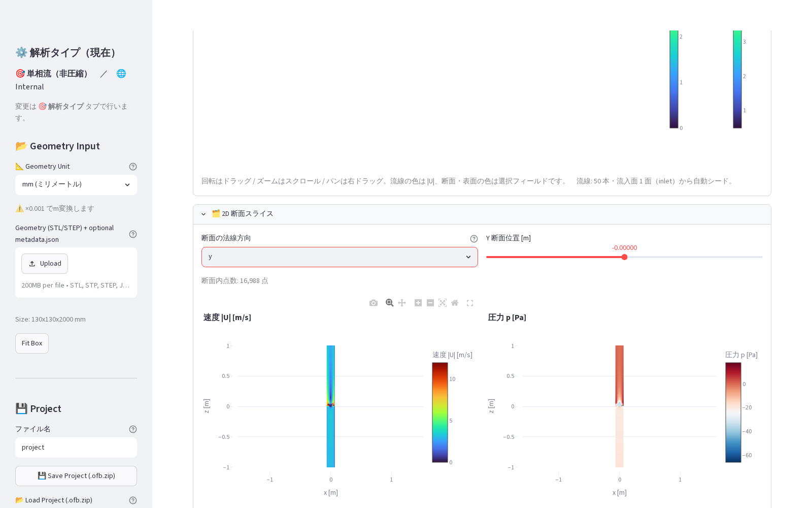This screenshot has width=812, height=508.
Task: Click the 圧力 p color scale bar
Action: 733,412
